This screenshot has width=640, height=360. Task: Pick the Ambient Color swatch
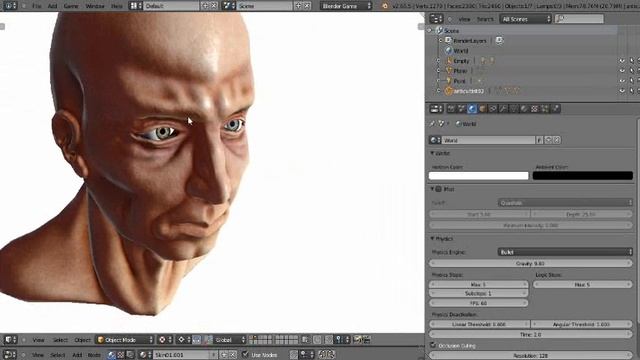582,176
